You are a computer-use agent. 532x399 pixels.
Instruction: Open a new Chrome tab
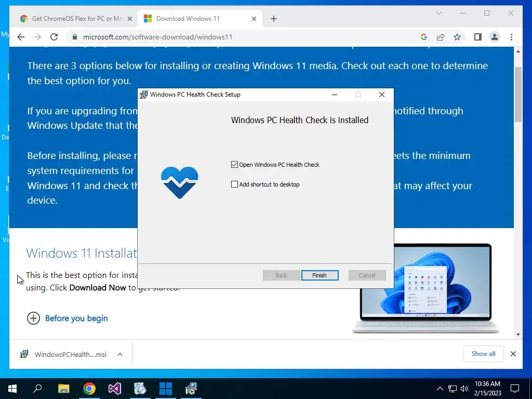[x=274, y=19]
